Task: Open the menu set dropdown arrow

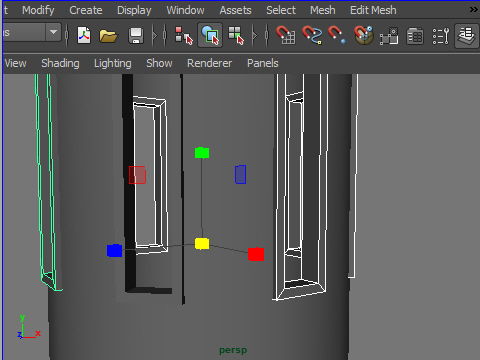Action: click(x=53, y=32)
